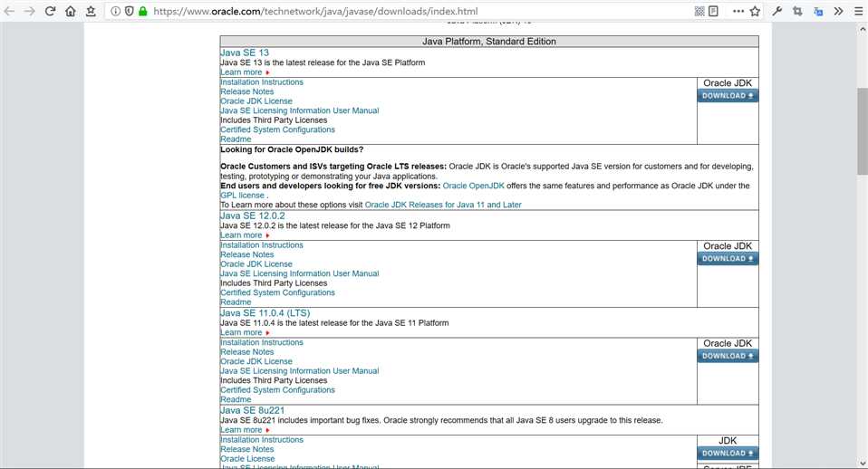This screenshot has width=868, height=469.
Task: Show site information via the info icon
Action: point(115,11)
